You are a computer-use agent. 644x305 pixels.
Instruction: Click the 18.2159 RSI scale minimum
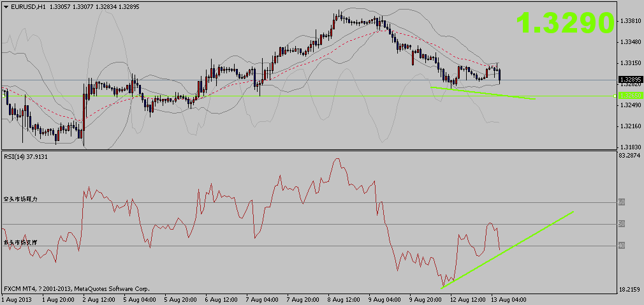click(631, 290)
